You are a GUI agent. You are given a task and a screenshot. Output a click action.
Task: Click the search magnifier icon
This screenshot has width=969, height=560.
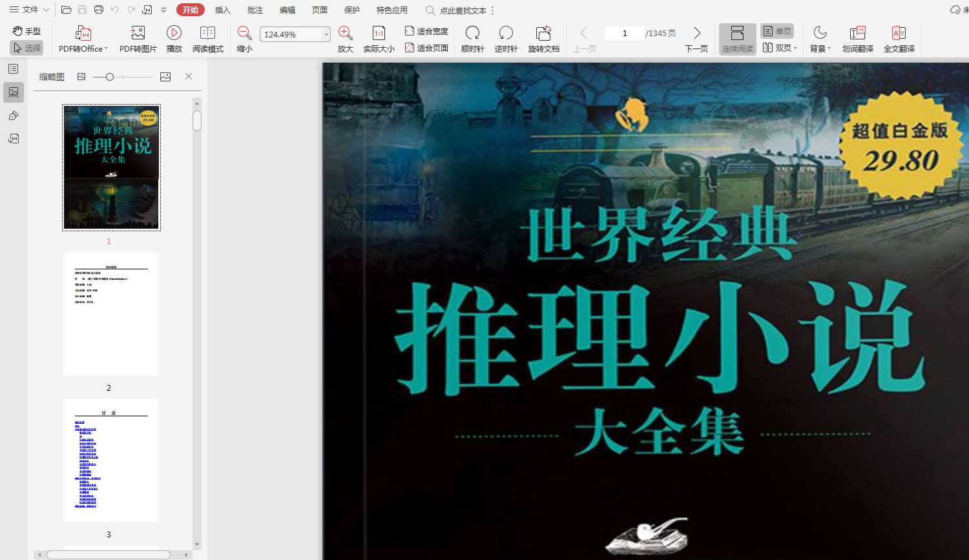430,10
